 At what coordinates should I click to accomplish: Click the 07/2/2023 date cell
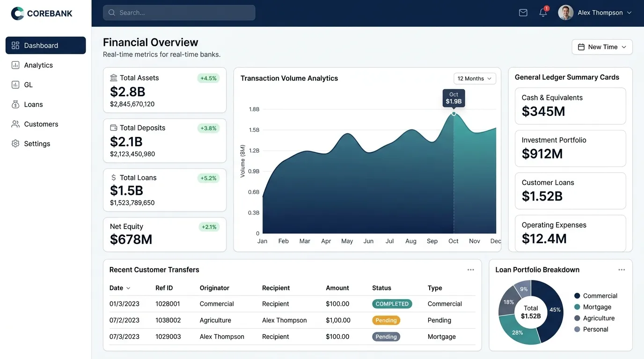pos(124,320)
